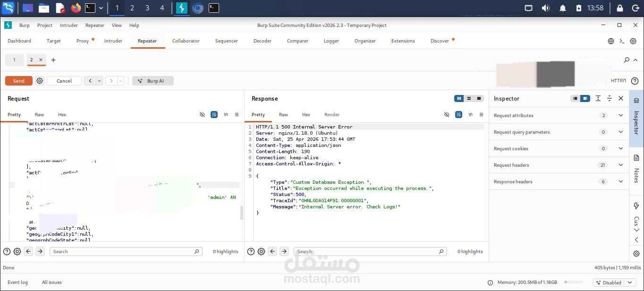Click the request Search field
The height and width of the screenshot is (291, 644).
(x=126, y=251)
